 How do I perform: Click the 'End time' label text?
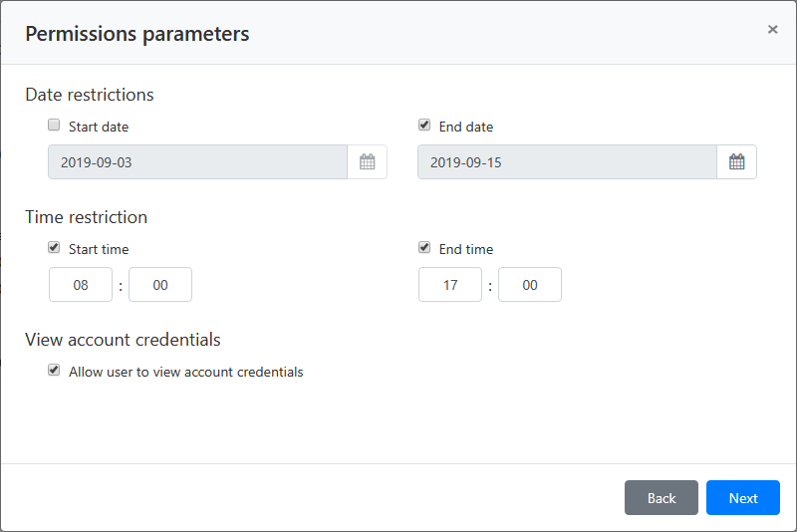pos(465,249)
